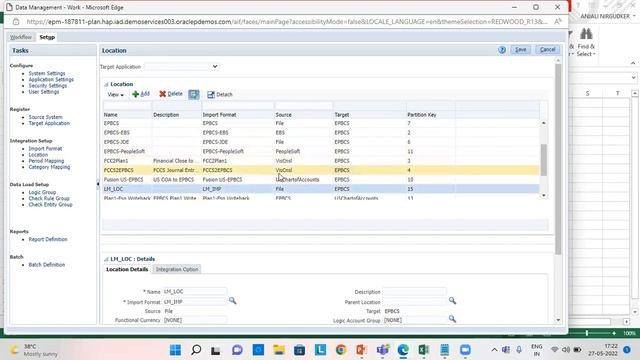Click the Excel zoom slider handle
Image resolution: width=640 pixels, height=360 pixels.
pos(587,333)
